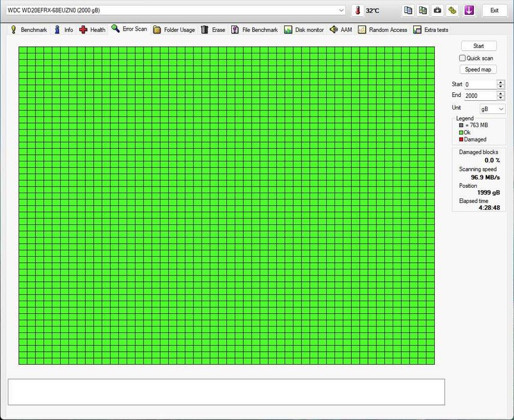Increase the End value with up arrow
The width and height of the screenshot is (514, 420).
500,94
